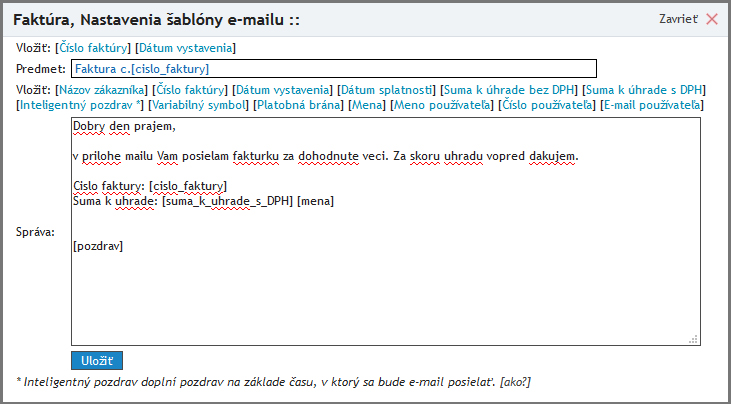Close the dialog with the X icon
The height and width of the screenshot is (404, 731).
712,19
